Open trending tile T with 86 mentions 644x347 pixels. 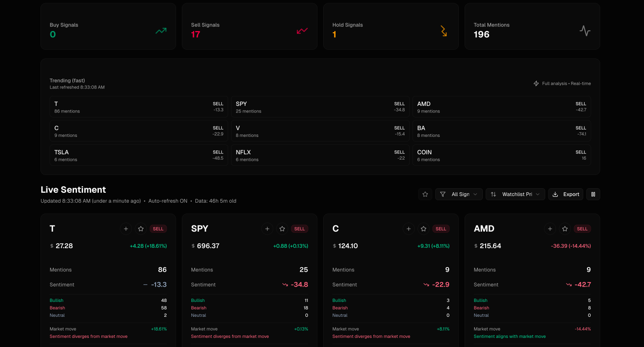[x=139, y=107]
